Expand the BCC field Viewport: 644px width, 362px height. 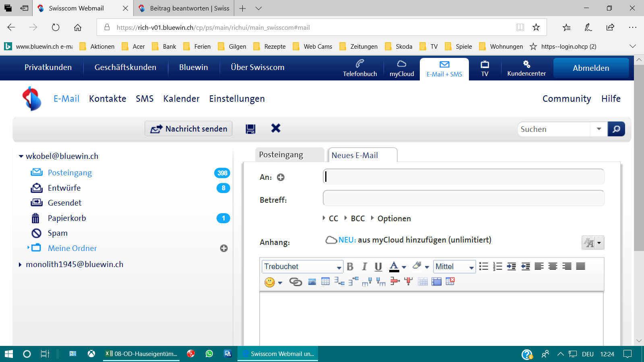(355, 218)
